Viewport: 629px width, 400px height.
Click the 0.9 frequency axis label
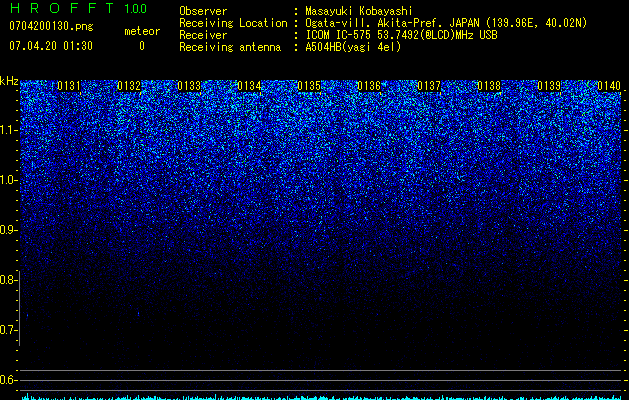pos(8,230)
